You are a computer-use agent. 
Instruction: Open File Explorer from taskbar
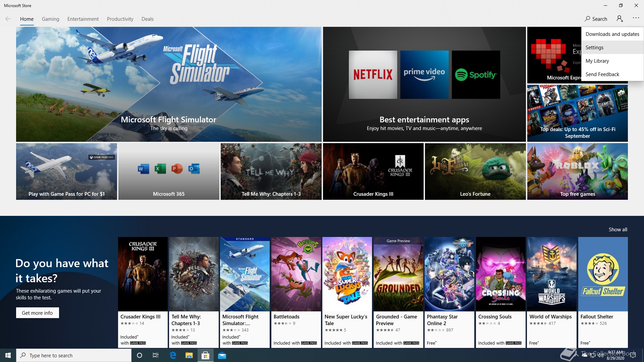point(189,355)
